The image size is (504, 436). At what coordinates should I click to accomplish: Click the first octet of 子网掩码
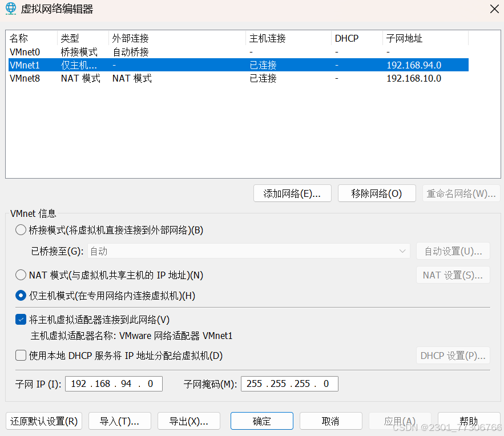coord(254,383)
